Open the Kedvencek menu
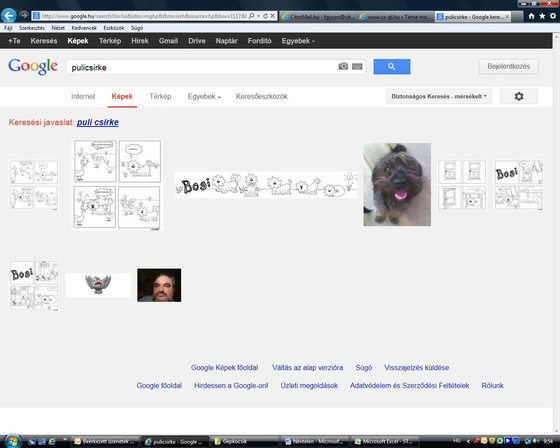Screen dimensions: 560x448 pos(84,28)
